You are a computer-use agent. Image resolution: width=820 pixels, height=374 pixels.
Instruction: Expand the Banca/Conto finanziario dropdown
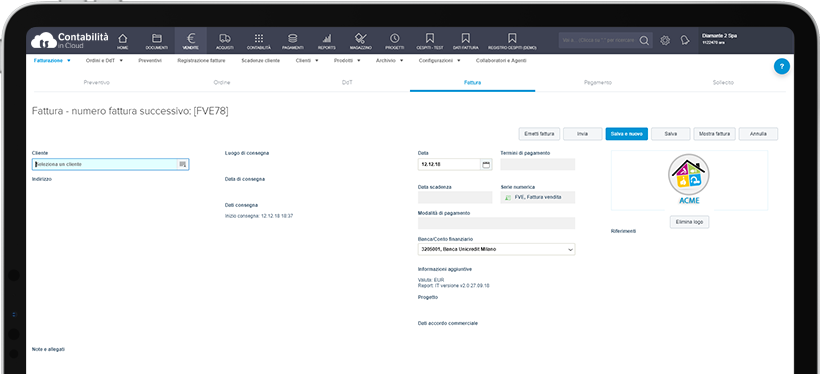click(496, 250)
